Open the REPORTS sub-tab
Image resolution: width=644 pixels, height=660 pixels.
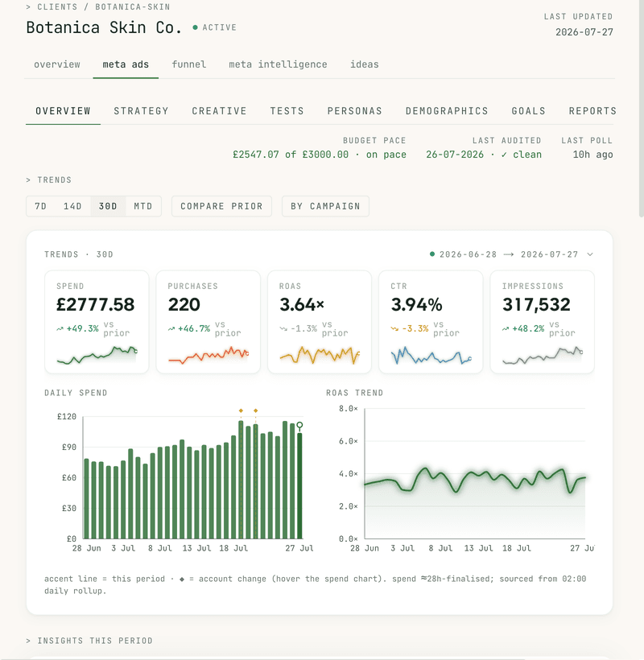(x=592, y=111)
